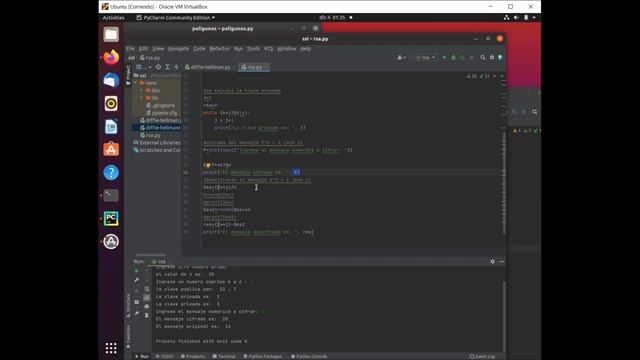Viewport: 640px width, 360px height.
Task: Expand the lib folder in the project tree
Action: coord(141,98)
